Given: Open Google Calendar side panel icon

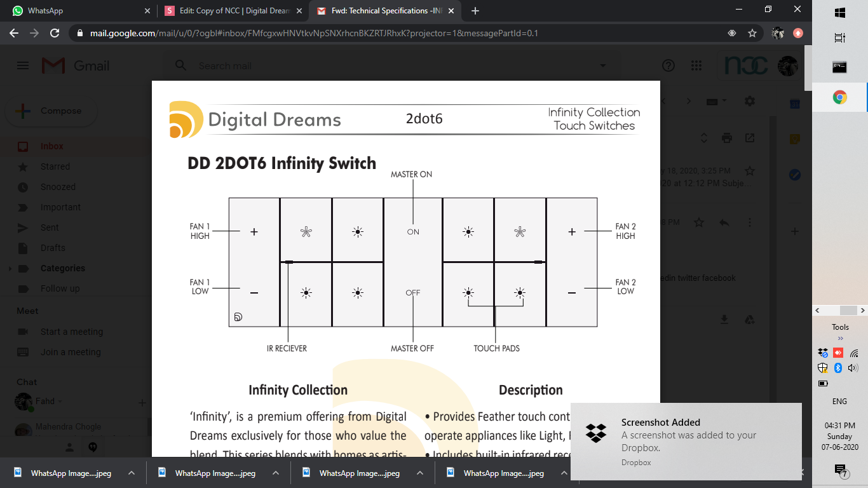Looking at the screenshot, I should pyautogui.click(x=794, y=104).
